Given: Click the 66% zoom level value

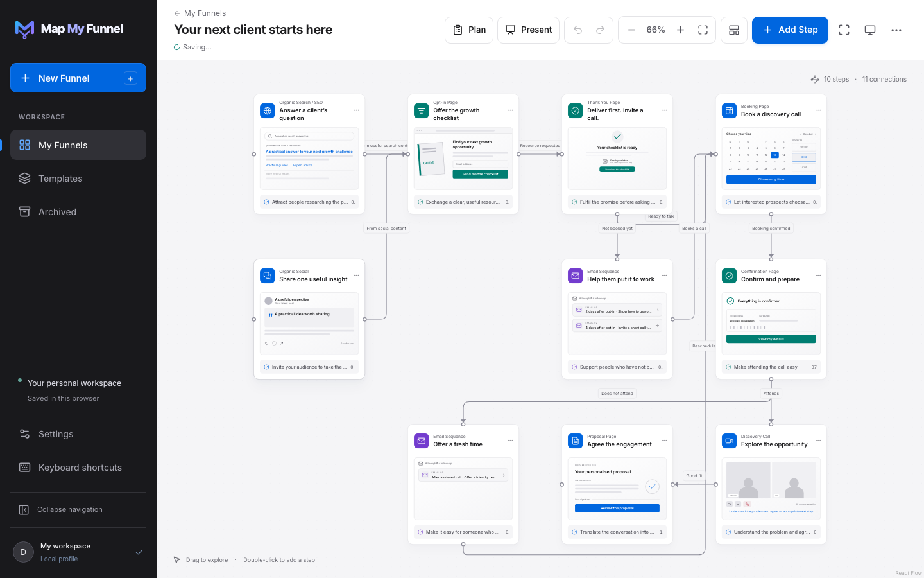Looking at the screenshot, I should pos(656,30).
